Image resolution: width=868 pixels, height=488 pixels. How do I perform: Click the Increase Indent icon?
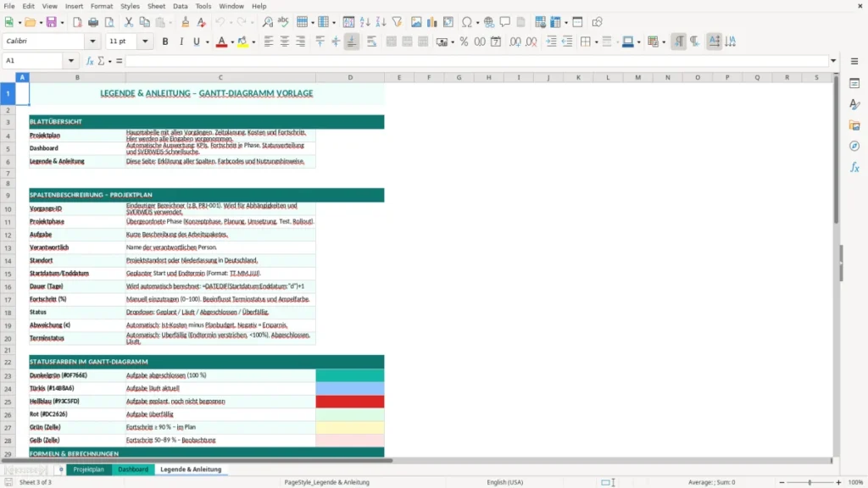(551, 42)
